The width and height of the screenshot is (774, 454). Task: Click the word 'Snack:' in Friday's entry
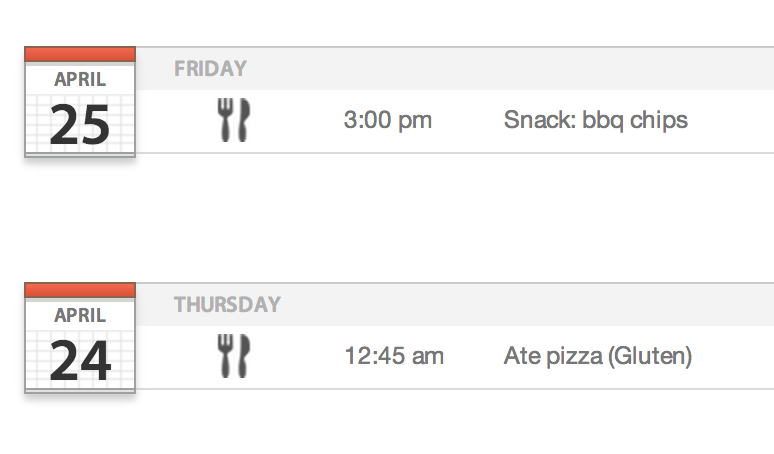point(540,119)
